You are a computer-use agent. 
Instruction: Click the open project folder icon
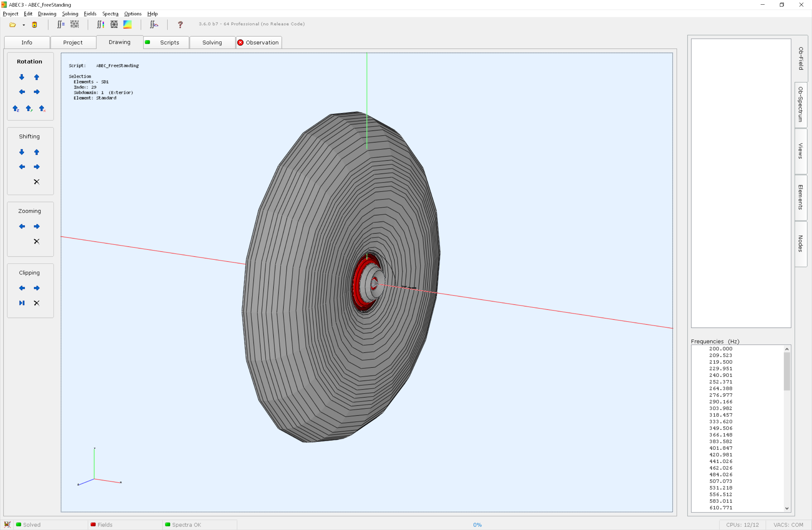(13, 25)
